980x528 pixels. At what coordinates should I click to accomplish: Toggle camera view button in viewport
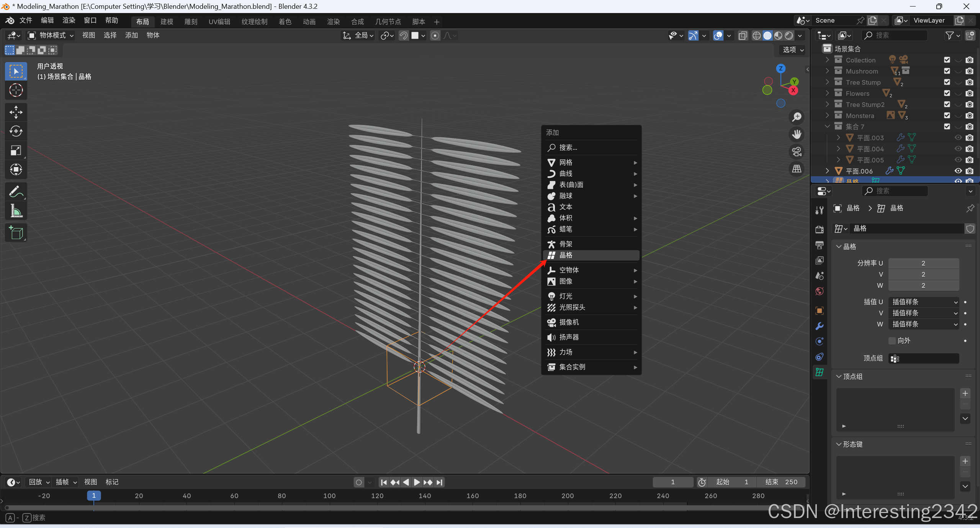point(797,152)
